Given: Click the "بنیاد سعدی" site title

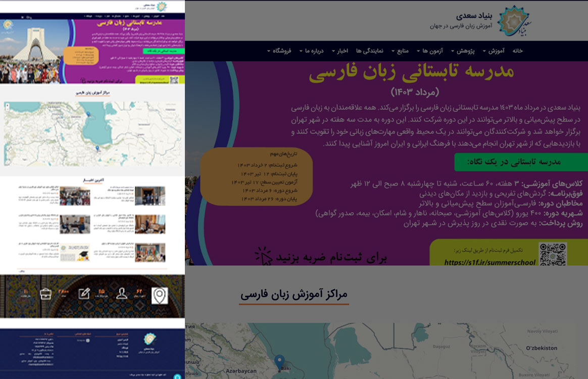Looking at the screenshot, I should (474, 16).
